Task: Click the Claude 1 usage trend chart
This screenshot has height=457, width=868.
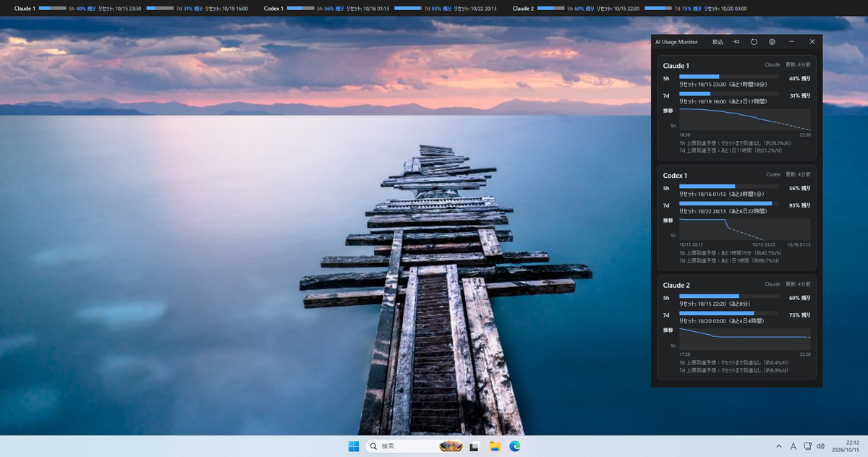Action: click(744, 119)
